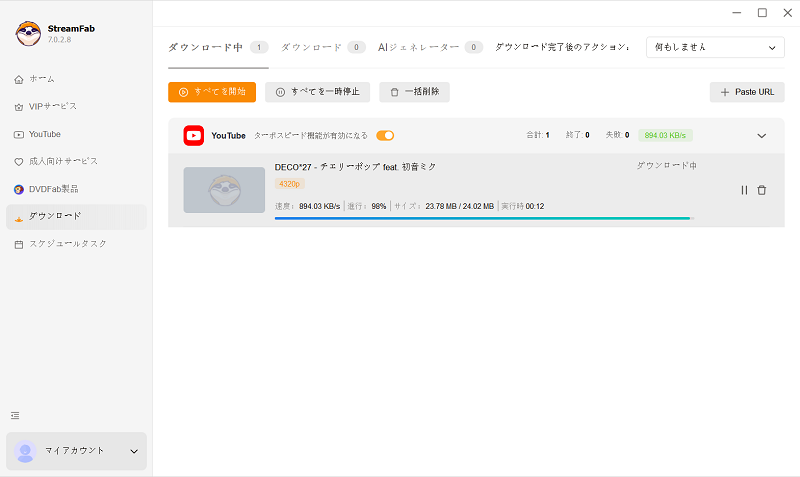The height and width of the screenshot is (477, 800).
Task: Close the StreamFab window
Action: coord(788,13)
